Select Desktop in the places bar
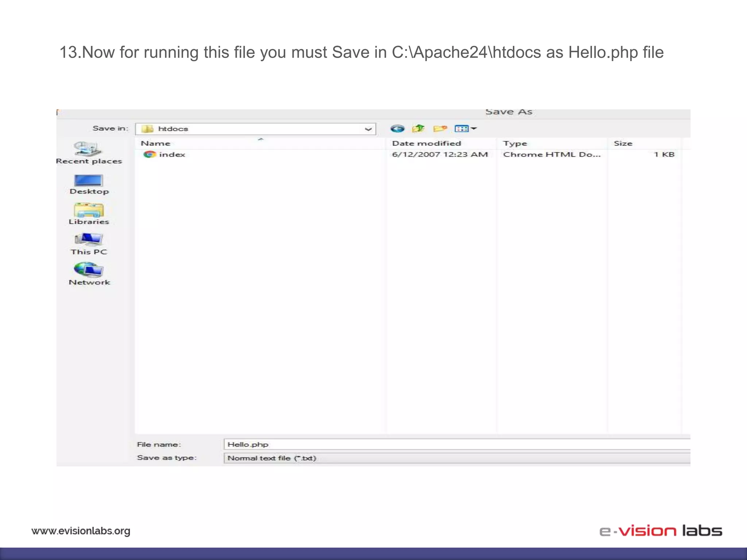The height and width of the screenshot is (560, 747). (89, 185)
